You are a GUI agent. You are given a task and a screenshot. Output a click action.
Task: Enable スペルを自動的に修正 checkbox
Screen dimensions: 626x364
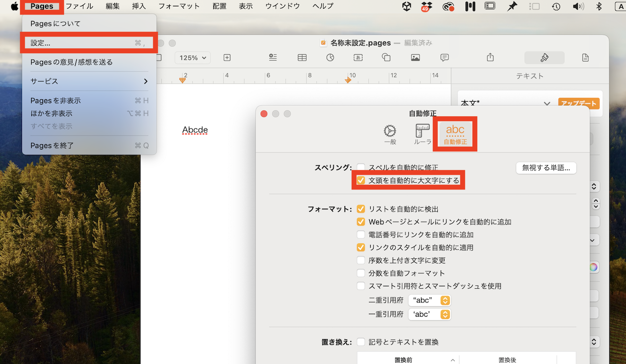click(x=361, y=168)
